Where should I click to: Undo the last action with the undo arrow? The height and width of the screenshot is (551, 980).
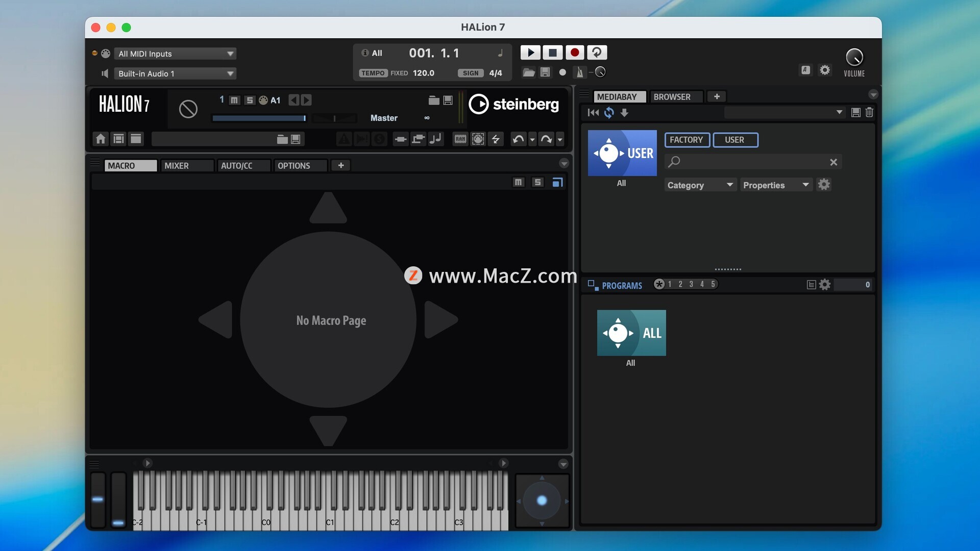point(518,139)
